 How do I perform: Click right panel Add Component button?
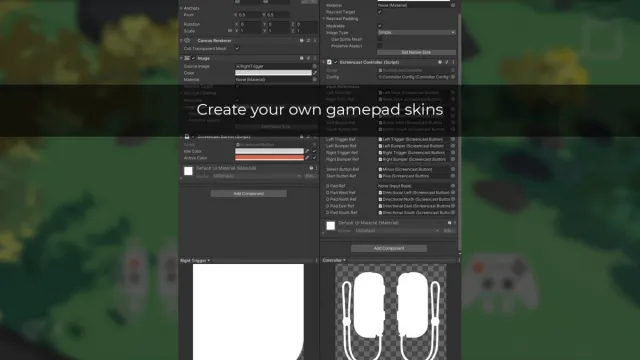point(389,248)
